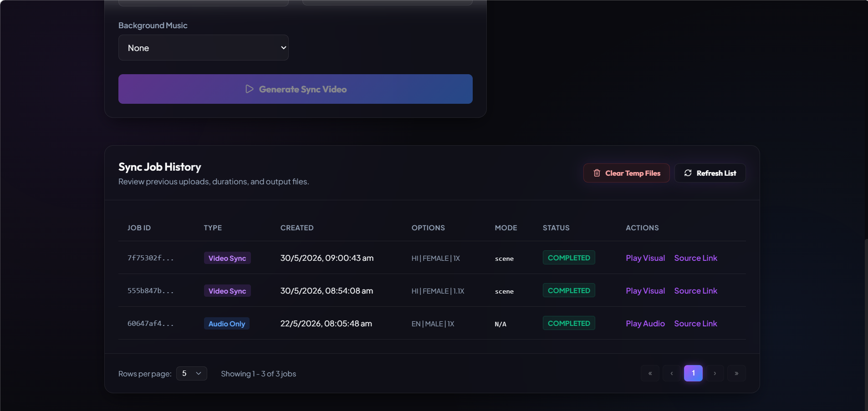Click the MODE column header

point(506,228)
